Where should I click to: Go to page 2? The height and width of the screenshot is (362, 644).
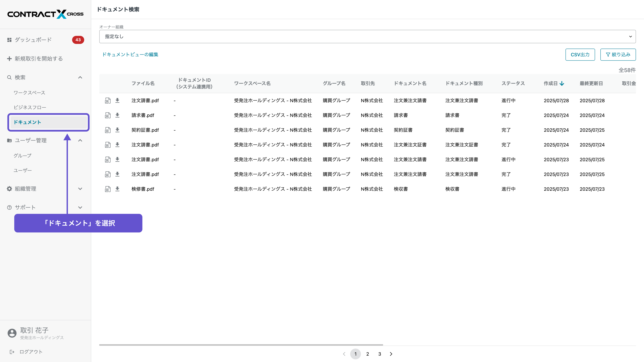pos(367,354)
